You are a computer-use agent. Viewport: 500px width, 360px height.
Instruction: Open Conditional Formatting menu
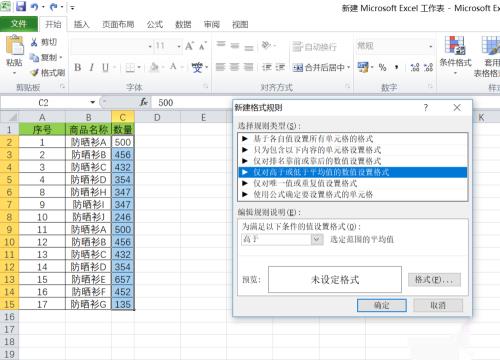pos(455,55)
